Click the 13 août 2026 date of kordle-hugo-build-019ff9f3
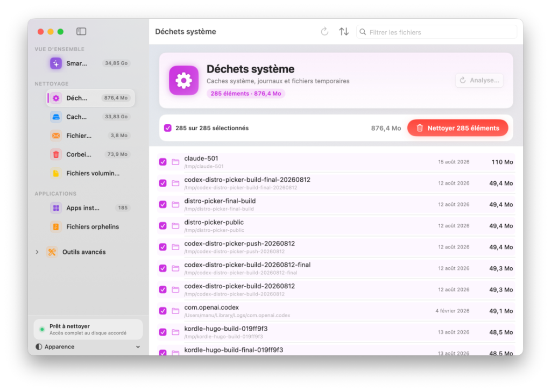Viewport: 551px width, 392px height. pos(454,332)
